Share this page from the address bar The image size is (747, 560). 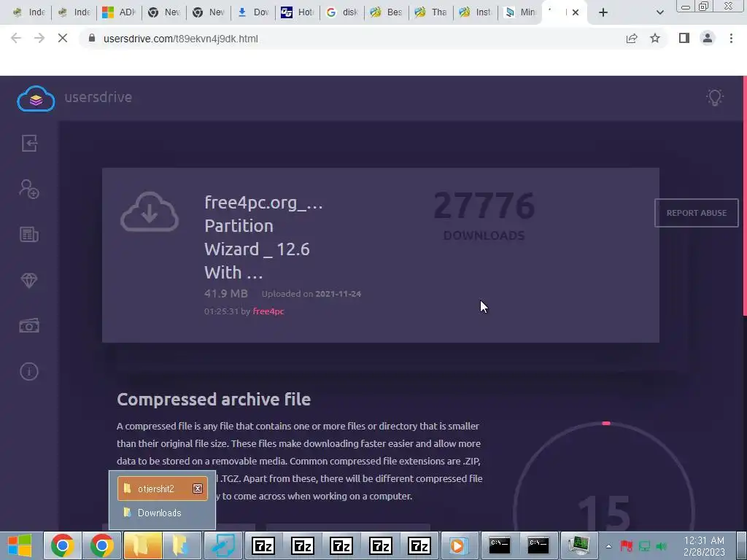pyautogui.click(x=632, y=38)
